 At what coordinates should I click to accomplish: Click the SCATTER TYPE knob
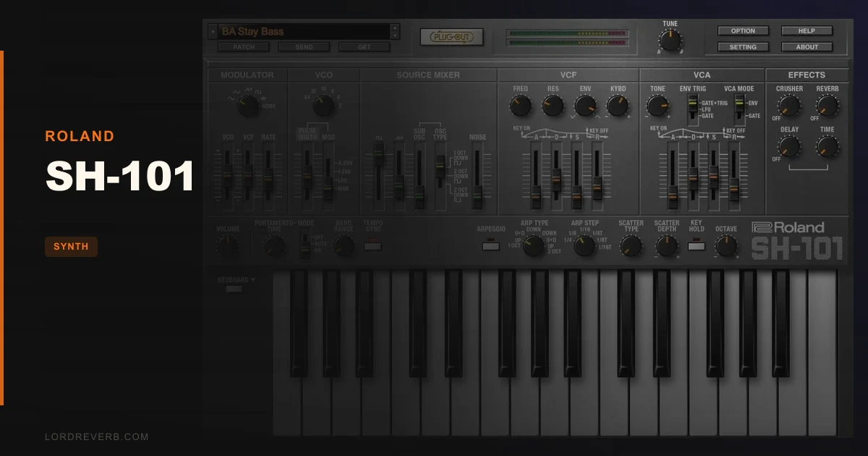[631, 246]
